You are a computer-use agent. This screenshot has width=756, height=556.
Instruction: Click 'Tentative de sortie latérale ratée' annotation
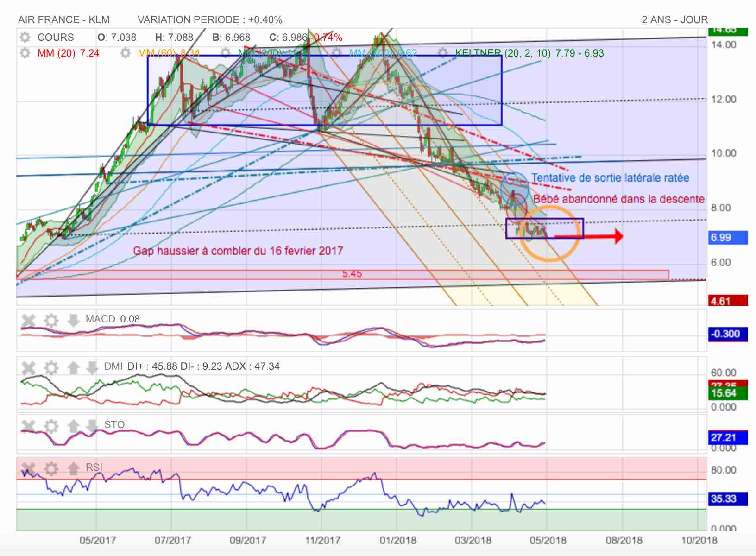[610, 178]
